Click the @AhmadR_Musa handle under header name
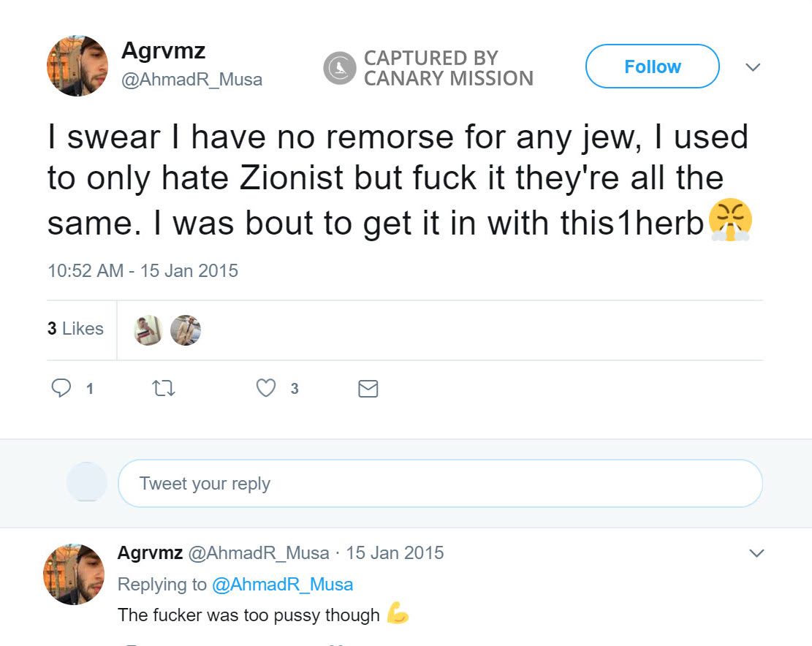Screen dimensions: 812x646 coord(191,79)
